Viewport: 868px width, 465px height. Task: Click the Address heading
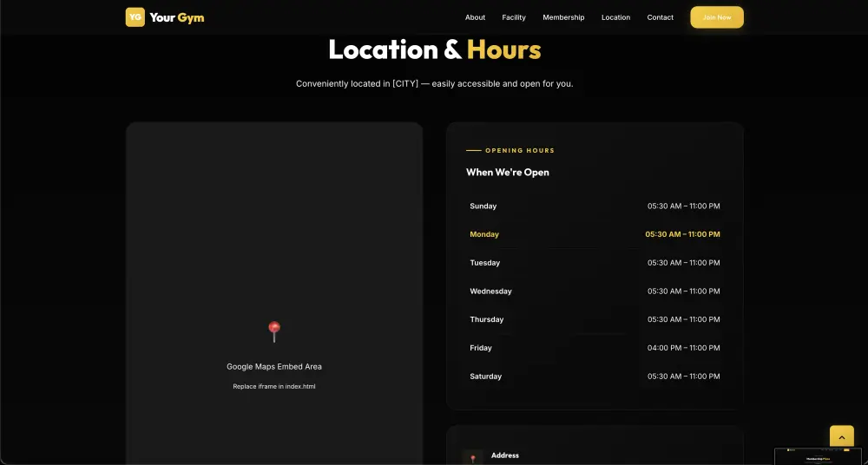505,455
